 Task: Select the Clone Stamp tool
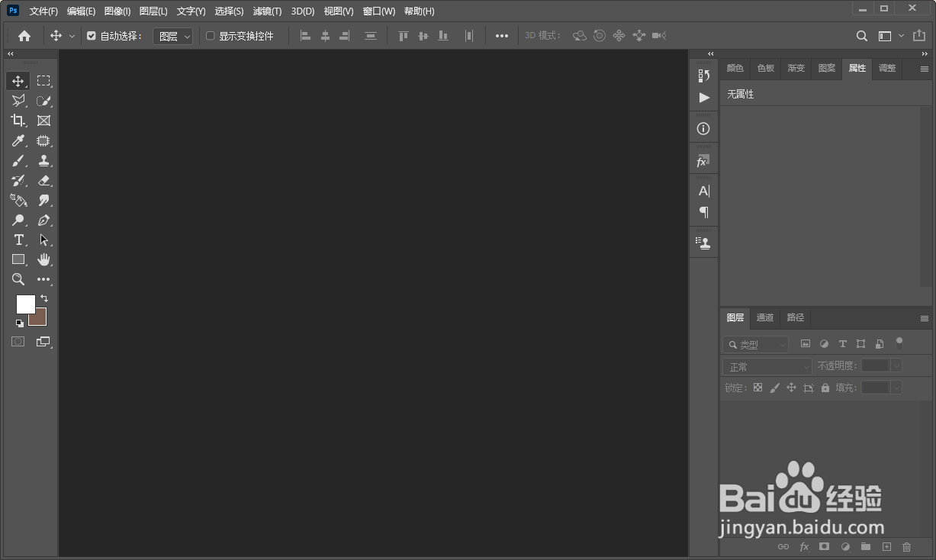44,161
